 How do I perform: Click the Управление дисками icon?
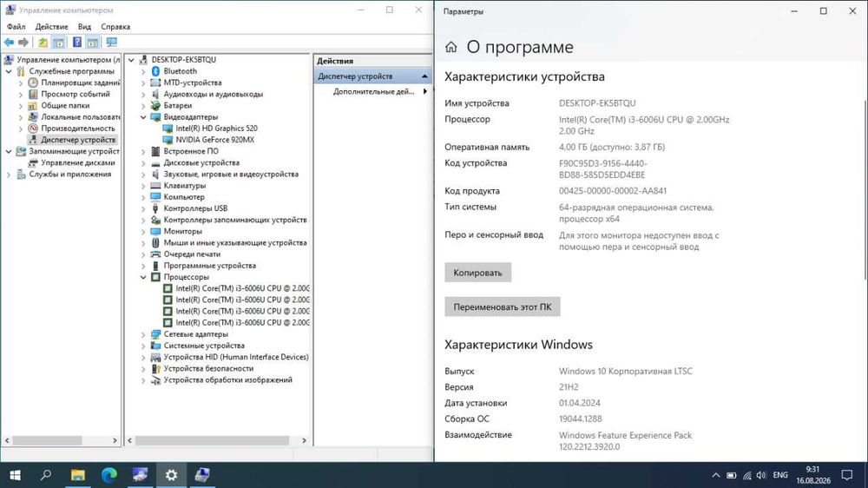pos(33,163)
